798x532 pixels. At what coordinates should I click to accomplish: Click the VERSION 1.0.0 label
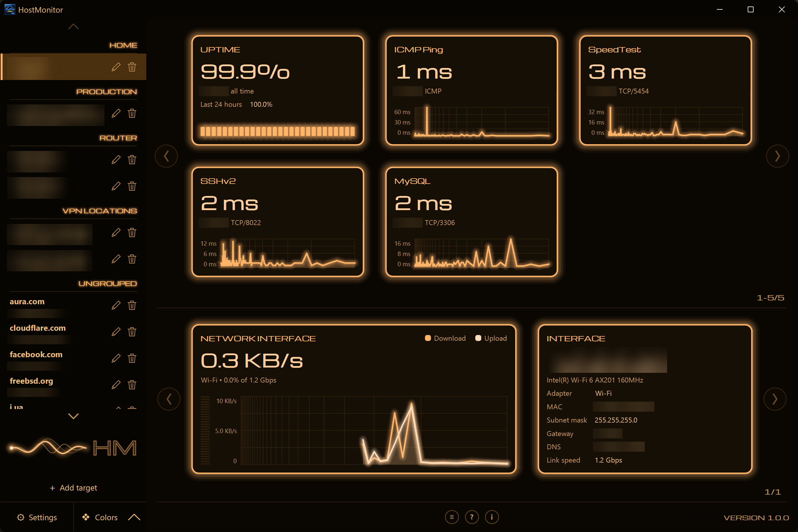click(x=756, y=518)
